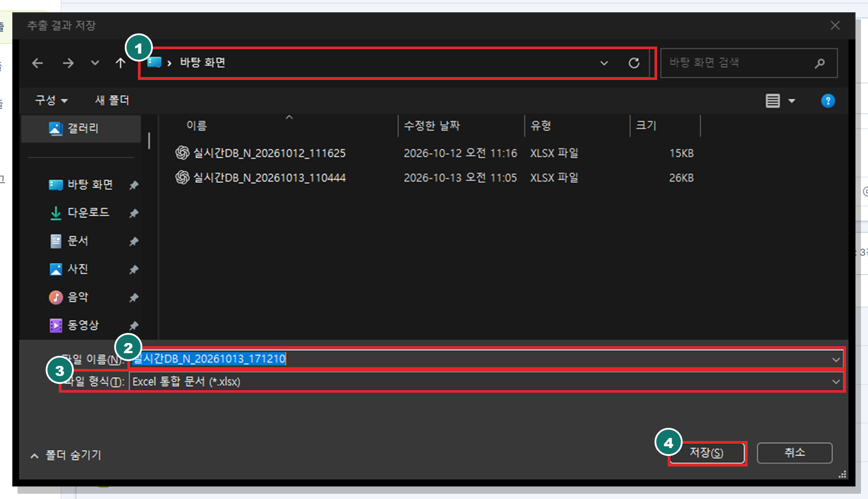
Task: Open the 구성 menu
Action: tap(51, 101)
